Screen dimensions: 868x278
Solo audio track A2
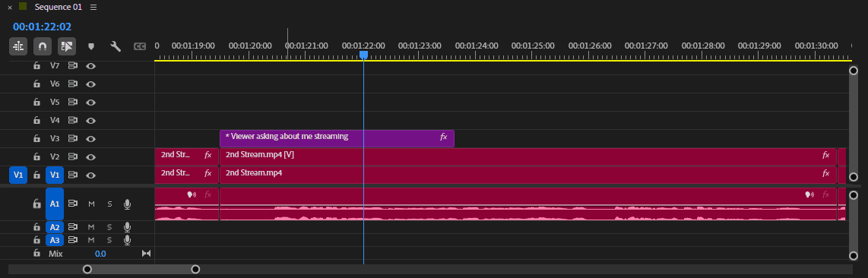click(109, 227)
